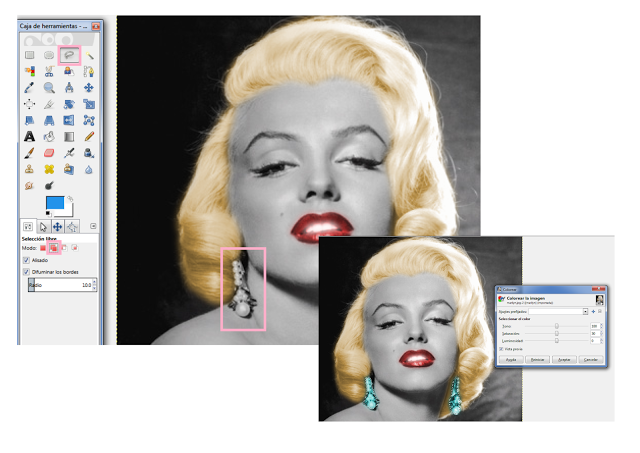Select the Perspective Clone tool
This screenshot has height=453, width=640.
[69, 169]
